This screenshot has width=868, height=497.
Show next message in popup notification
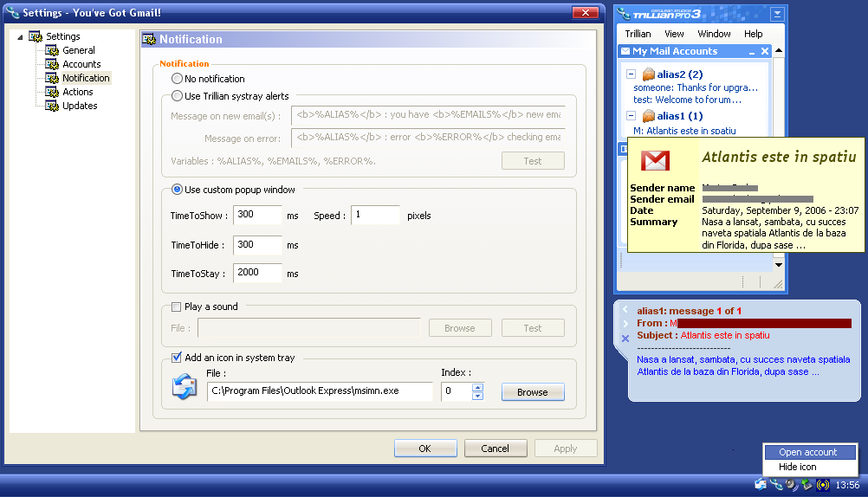pyautogui.click(x=625, y=323)
